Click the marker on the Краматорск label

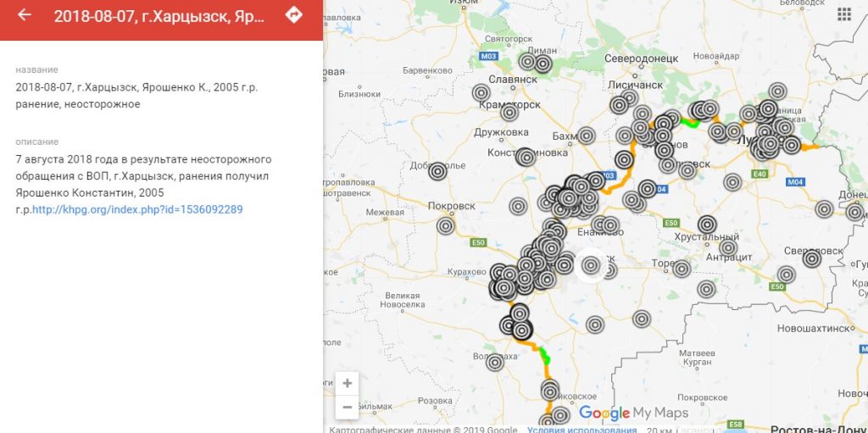click(509, 112)
